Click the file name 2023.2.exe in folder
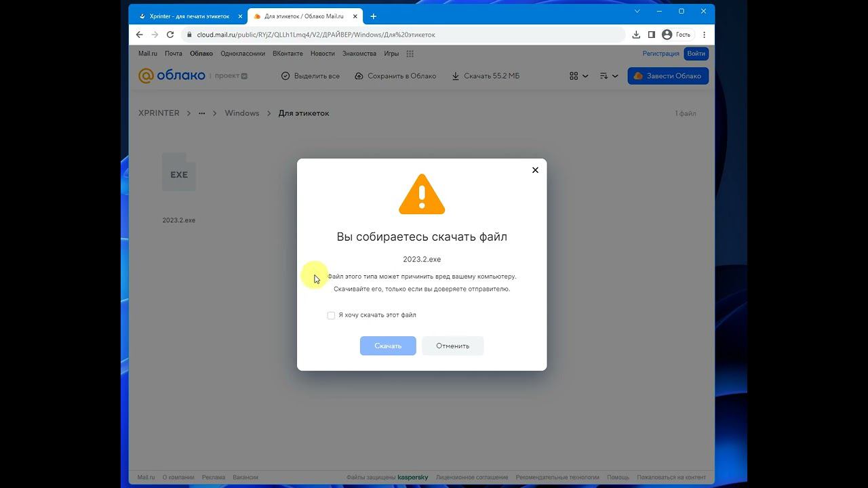This screenshot has height=488, width=868. pos(179,220)
